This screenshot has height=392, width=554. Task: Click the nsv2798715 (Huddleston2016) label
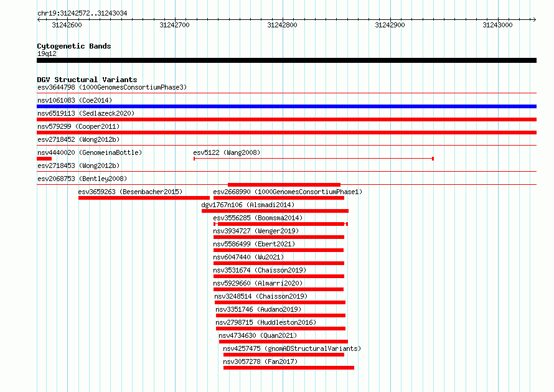point(266,322)
